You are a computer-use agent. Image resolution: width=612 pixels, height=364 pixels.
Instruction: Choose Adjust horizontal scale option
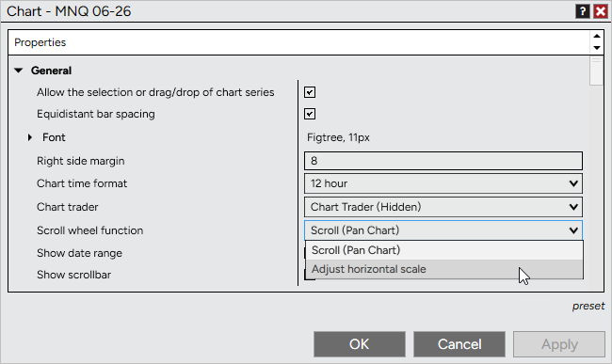point(444,269)
